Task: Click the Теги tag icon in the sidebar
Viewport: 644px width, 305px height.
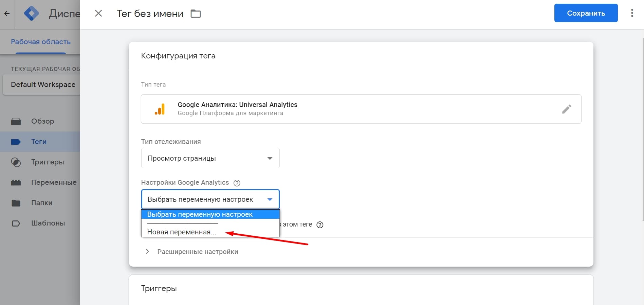Action: coord(16,142)
